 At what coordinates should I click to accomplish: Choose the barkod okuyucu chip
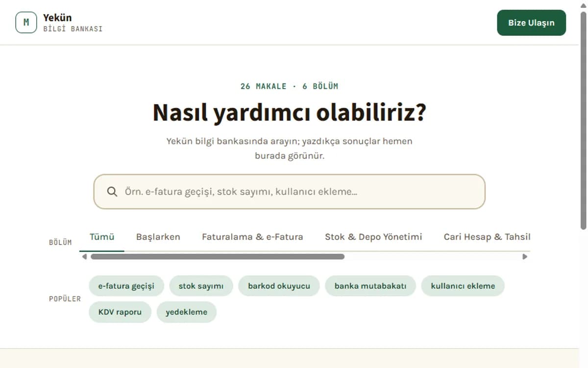[279, 286]
